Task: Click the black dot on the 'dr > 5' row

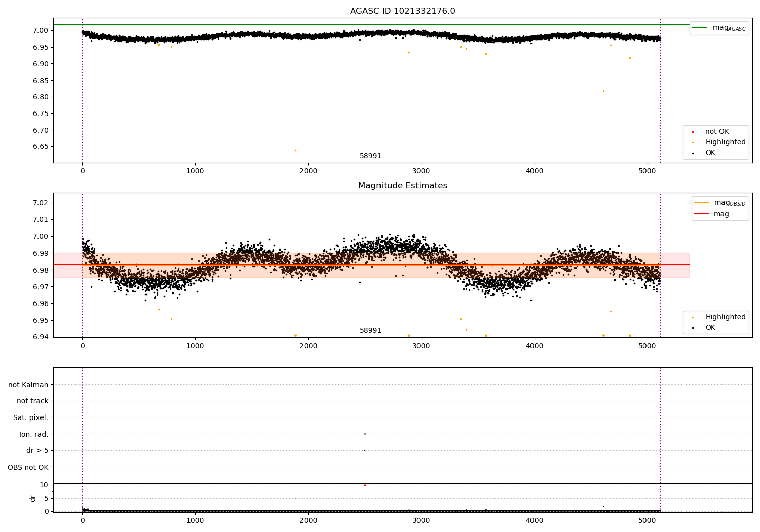Action: point(365,450)
